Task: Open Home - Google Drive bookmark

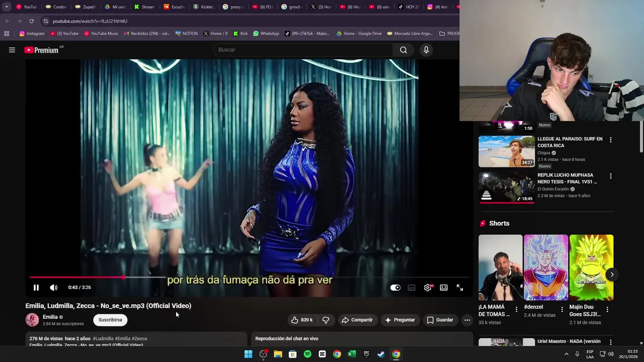Action: (x=359, y=34)
